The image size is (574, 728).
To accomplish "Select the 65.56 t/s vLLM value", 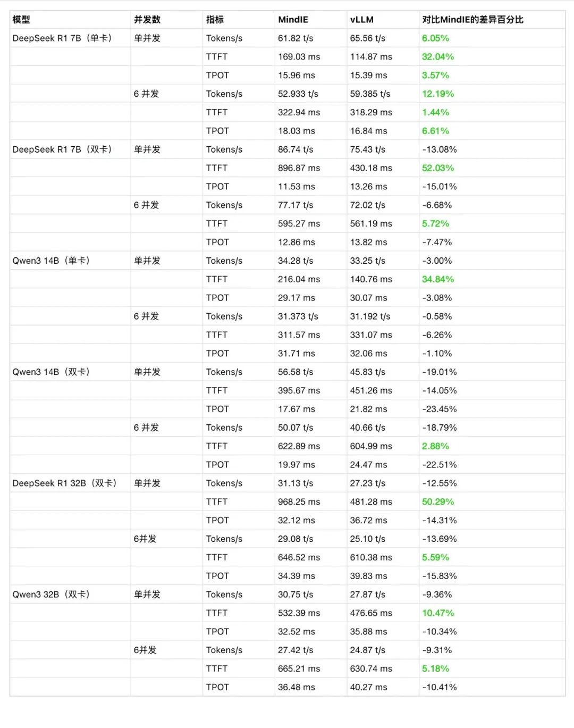I will pyautogui.click(x=367, y=38).
